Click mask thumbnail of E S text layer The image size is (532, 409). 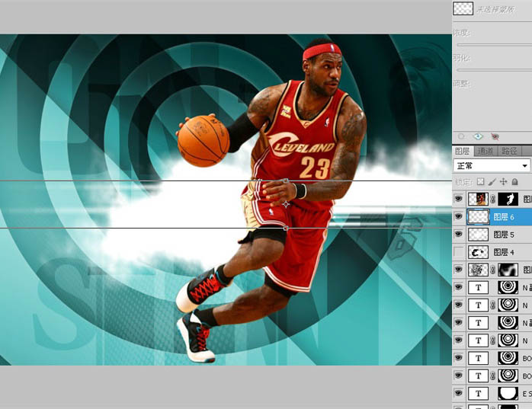(508, 394)
